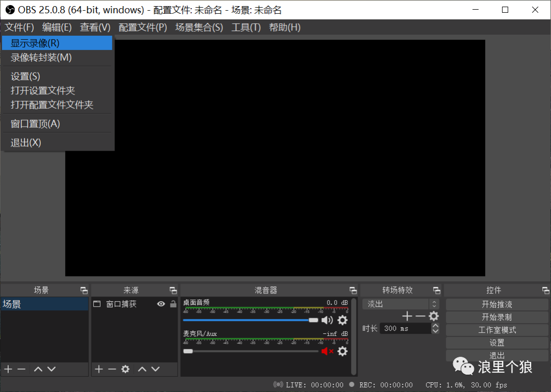Open the 工具(T) menu
551x392 pixels.
pos(246,28)
